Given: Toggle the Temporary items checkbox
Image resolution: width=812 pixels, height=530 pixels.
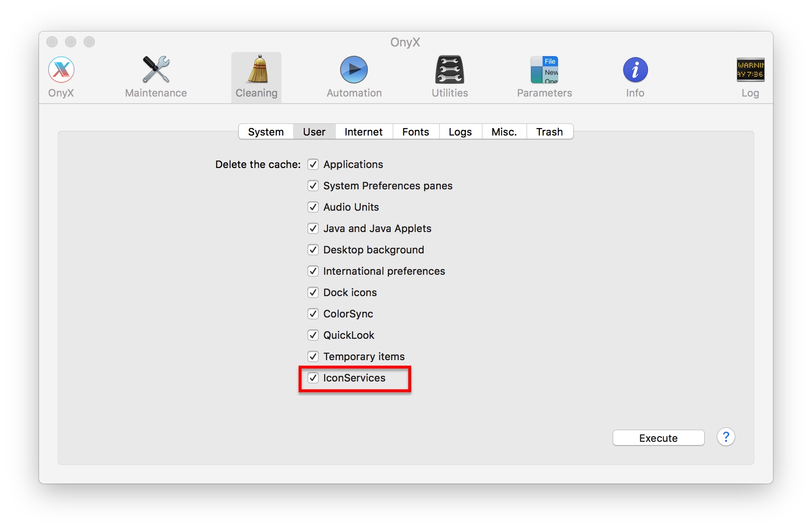Looking at the screenshot, I should pyautogui.click(x=313, y=356).
